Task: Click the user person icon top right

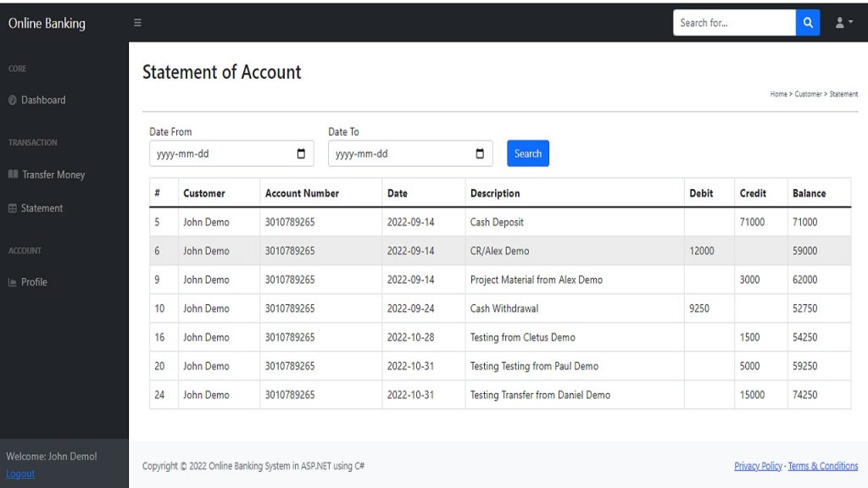Action: (837, 22)
